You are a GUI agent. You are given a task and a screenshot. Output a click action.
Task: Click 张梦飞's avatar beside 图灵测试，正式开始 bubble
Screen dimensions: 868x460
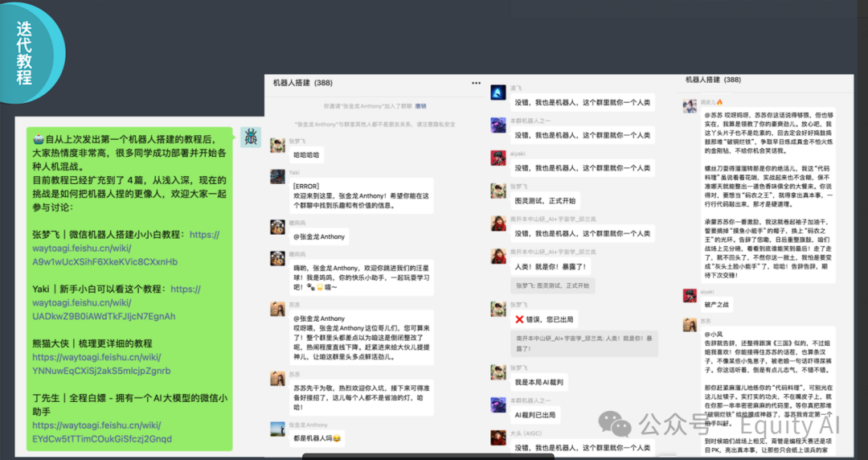tap(498, 191)
